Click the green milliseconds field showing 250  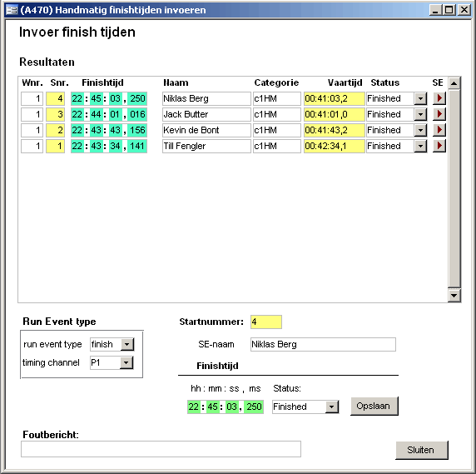[254, 407]
